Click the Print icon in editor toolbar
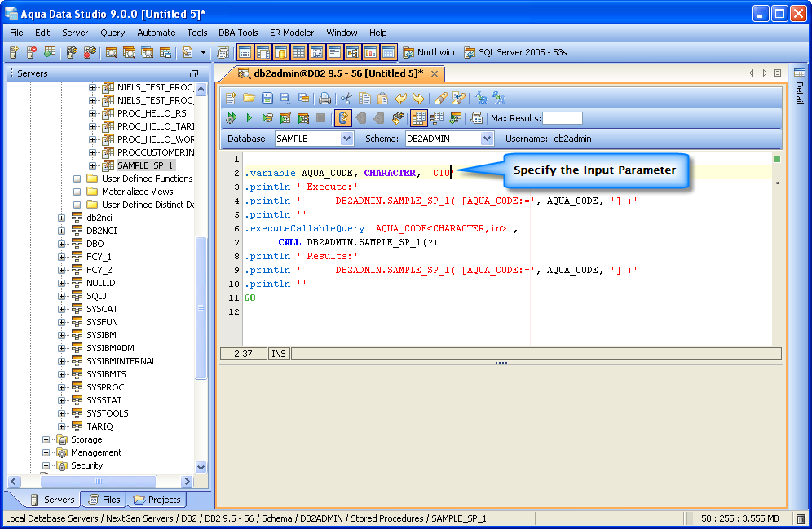Screen dimensions: 812x529 coord(324,98)
